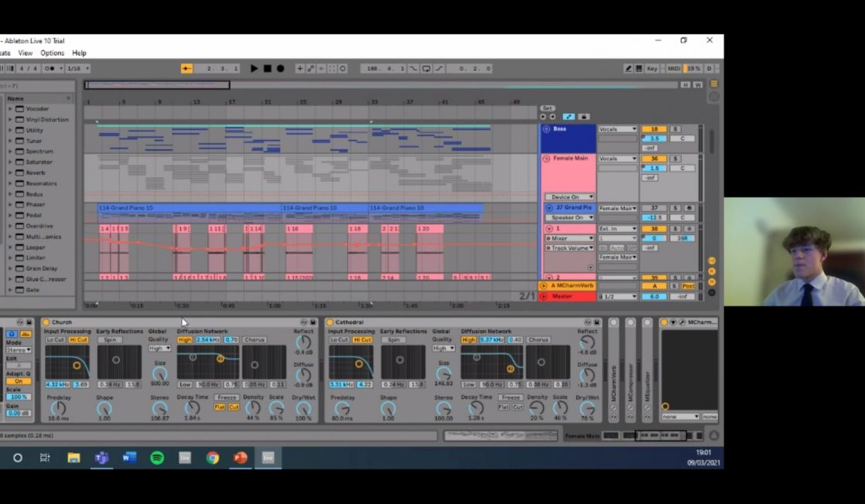Click arrangement overview bar
Viewport: 865px width, 504px height.
381,85
